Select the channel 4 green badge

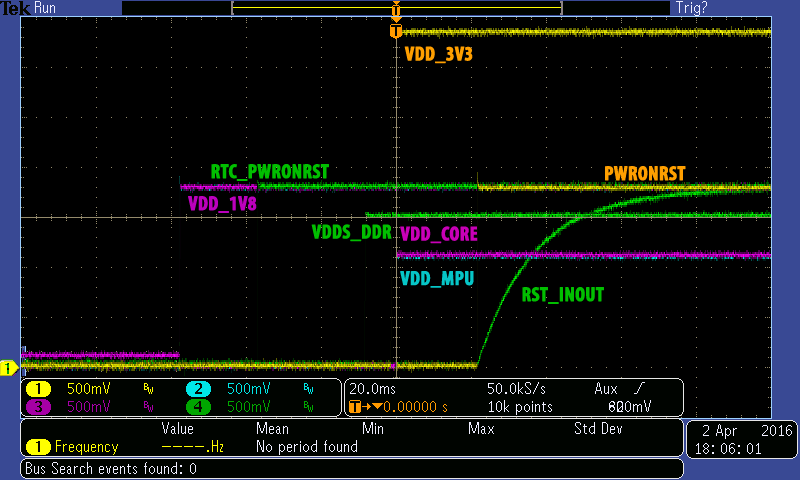198,407
